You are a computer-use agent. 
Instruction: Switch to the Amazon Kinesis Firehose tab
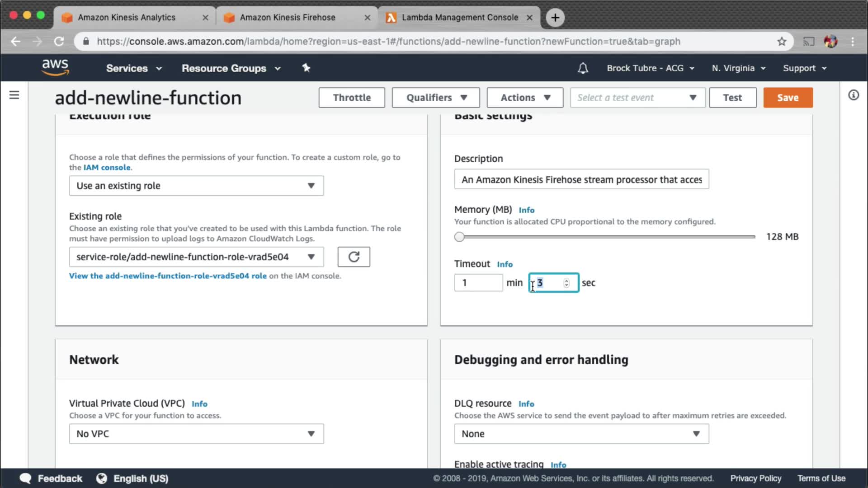click(x=288, y=17)
